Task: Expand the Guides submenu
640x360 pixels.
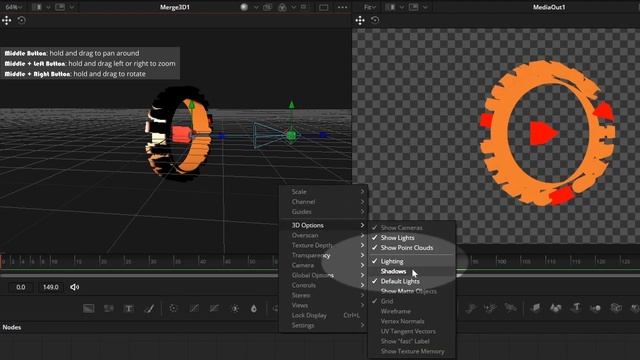Action: point(323,212)
